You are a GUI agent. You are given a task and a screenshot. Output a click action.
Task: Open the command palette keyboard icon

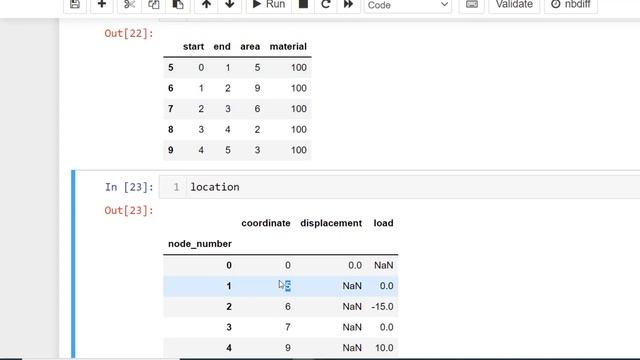(472, 5)
